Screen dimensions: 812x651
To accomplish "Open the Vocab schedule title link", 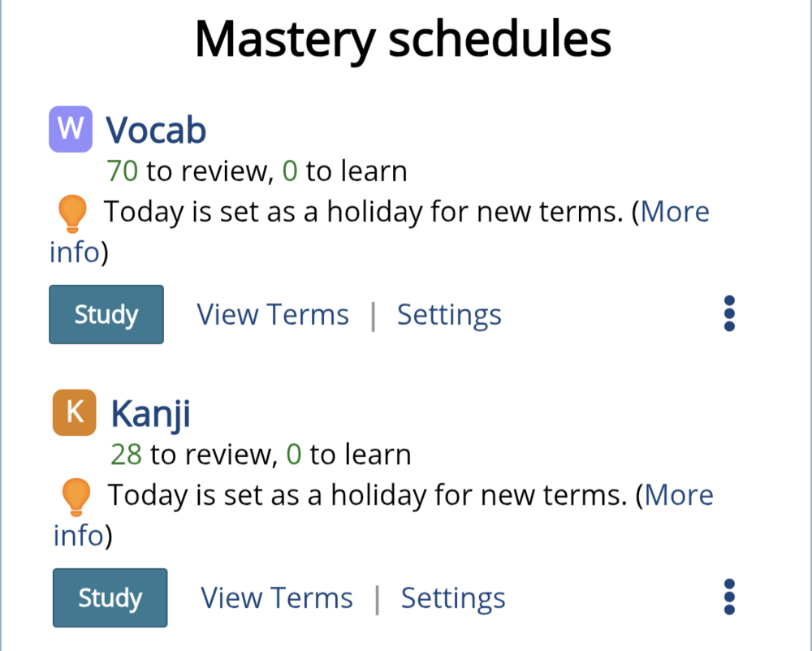I will (156, 130).
